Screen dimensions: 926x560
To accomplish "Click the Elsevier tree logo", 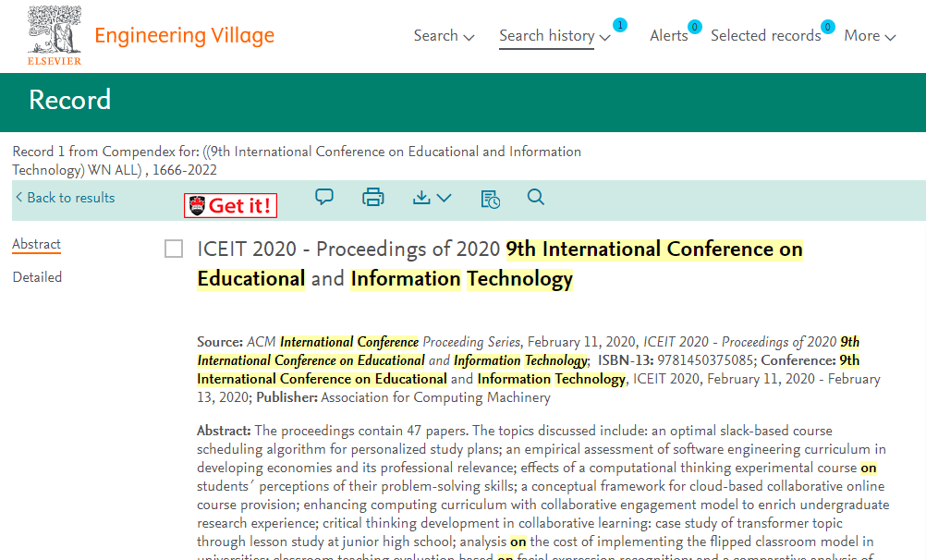I will tap(55, 35).
